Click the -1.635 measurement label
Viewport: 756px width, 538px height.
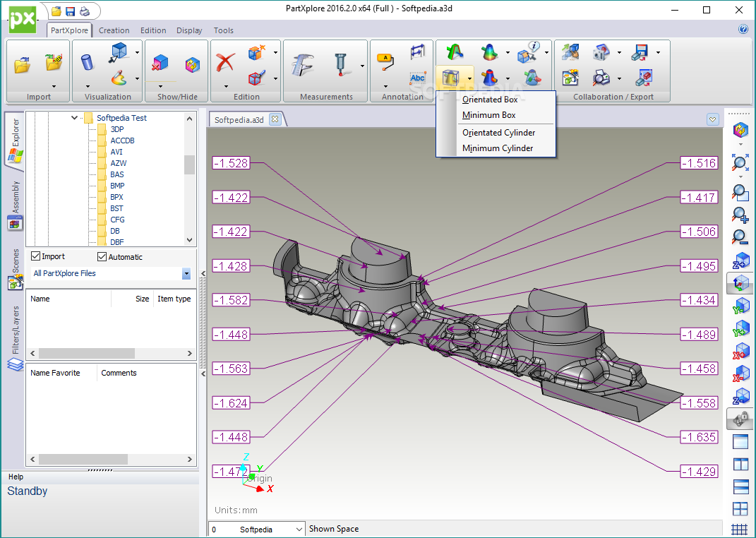(699, 437)
